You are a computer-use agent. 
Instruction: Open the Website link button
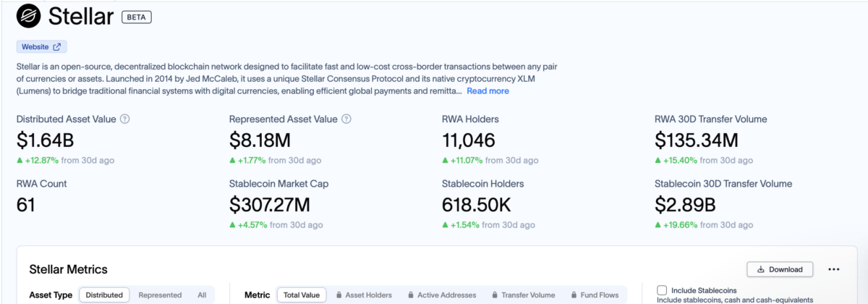tap(41, 46)
